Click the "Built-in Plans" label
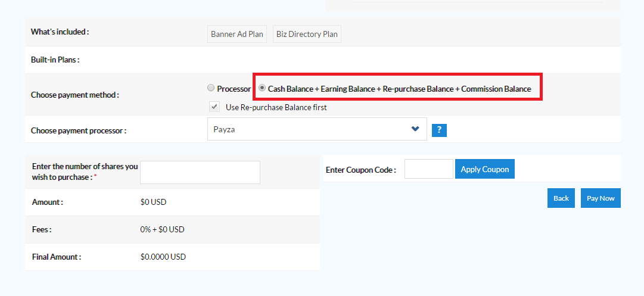The image size is (644, 296). (55, 60)
